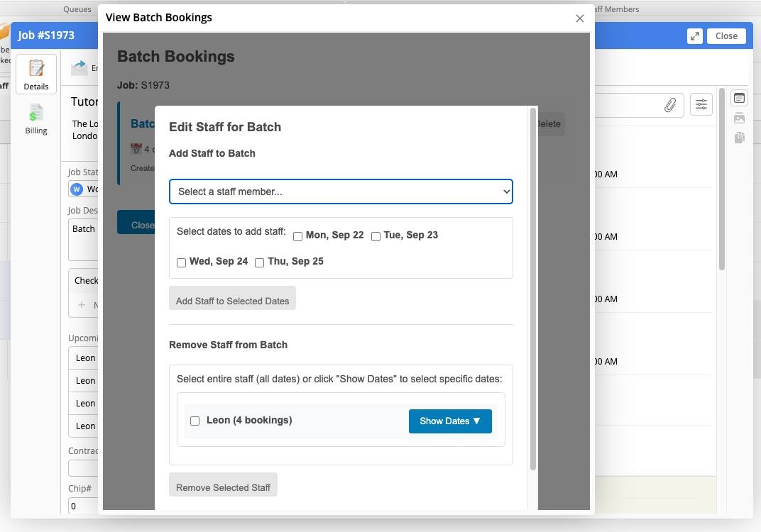761x532 pixels.
Task: Tick the Tue, Sep 23 checkbox
Action: point(376,236)
